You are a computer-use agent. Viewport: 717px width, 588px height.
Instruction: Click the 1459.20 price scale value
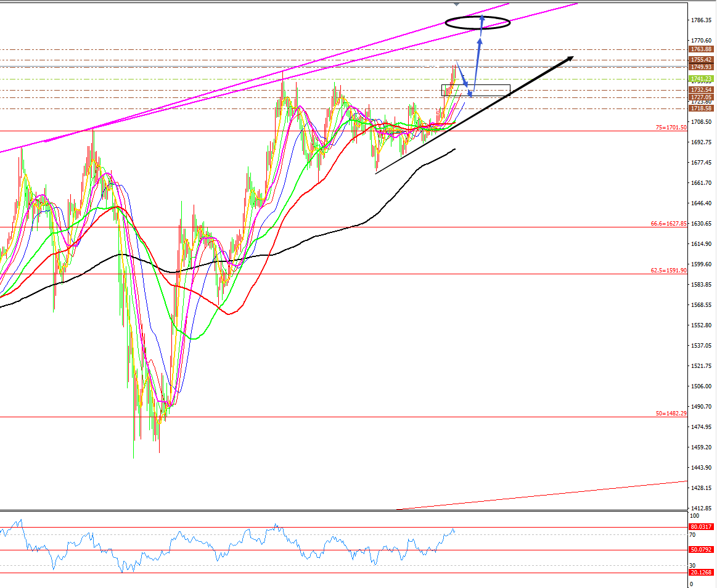click(x=701, y=447)
